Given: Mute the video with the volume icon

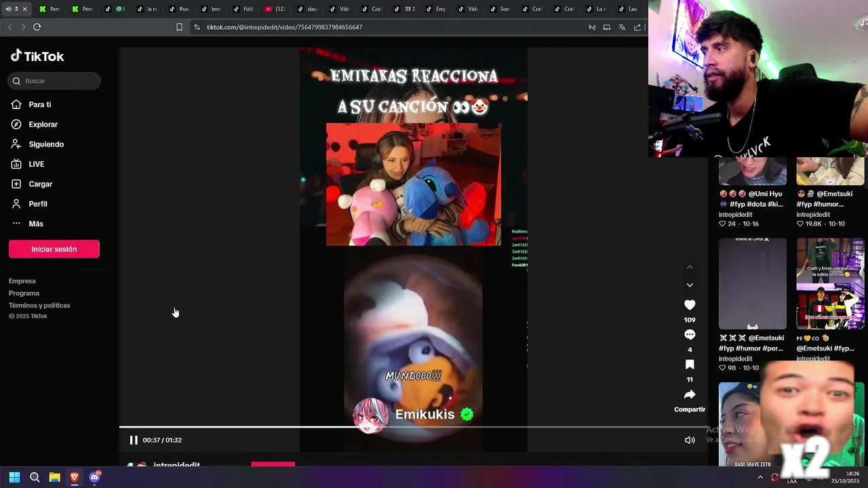Looking at the screenshot, I should click(x=690, y=440).
